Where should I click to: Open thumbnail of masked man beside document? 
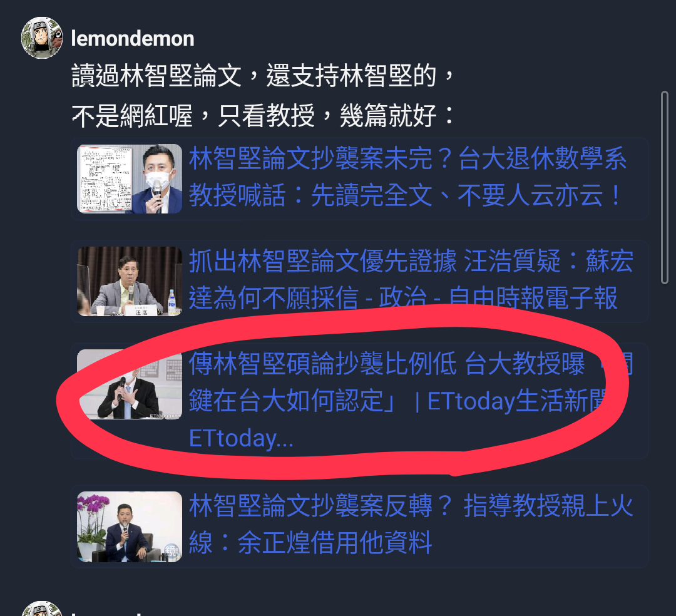pos(130,179)
